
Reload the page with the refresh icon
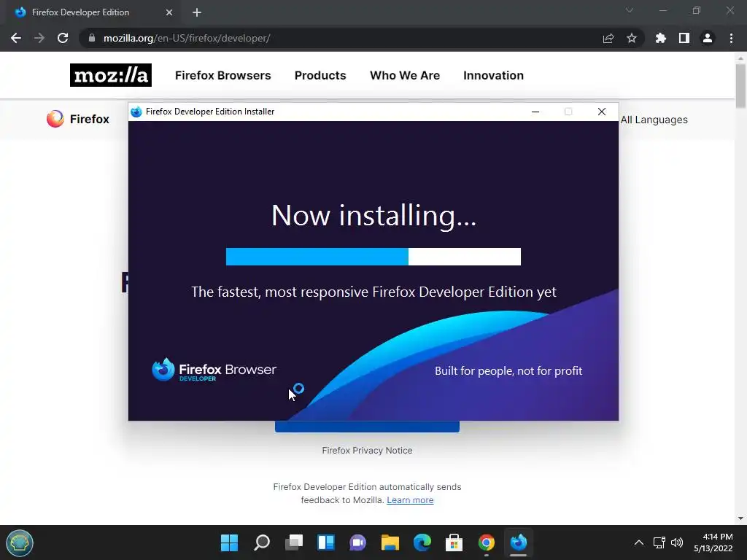click(x=63, y=38)
